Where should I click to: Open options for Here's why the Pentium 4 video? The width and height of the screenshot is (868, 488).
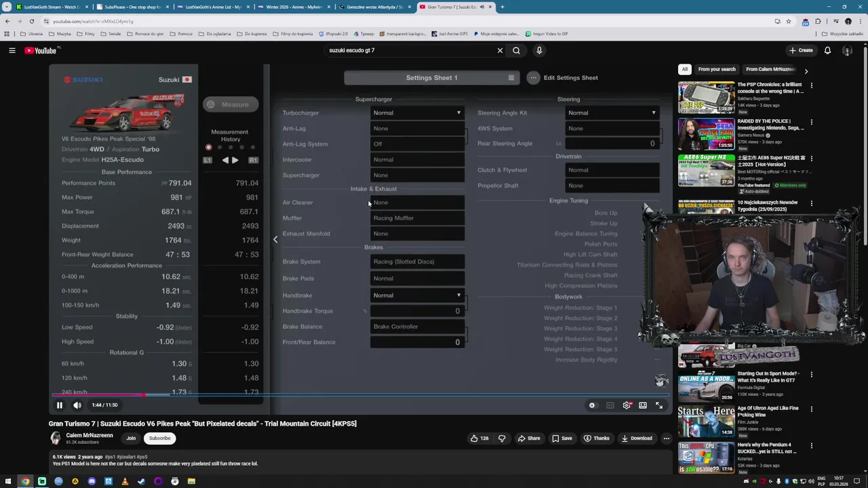tap(811, 446)
